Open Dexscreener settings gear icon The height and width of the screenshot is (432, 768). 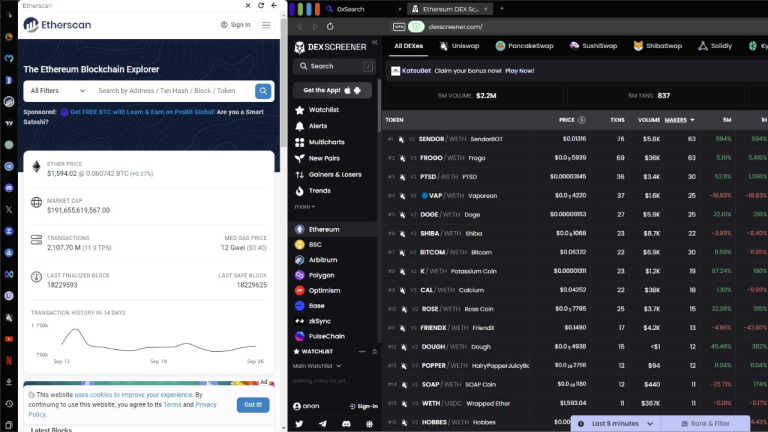click(x=369, y=424)
